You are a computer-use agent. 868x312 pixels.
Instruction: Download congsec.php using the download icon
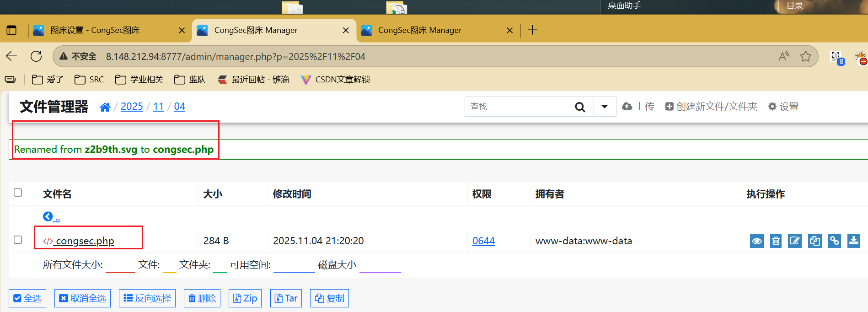(853, 241)
